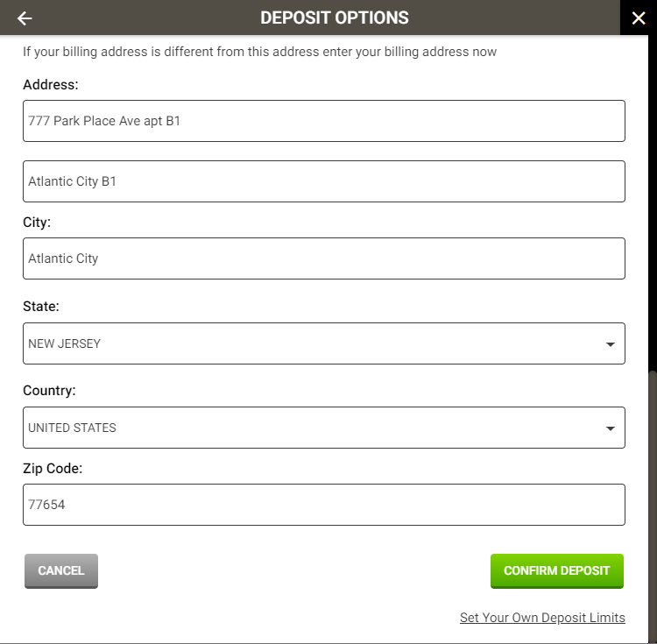657x644 pixels.
Task: Open the Set Your Own Deposit Limits link
Action: 542,618
